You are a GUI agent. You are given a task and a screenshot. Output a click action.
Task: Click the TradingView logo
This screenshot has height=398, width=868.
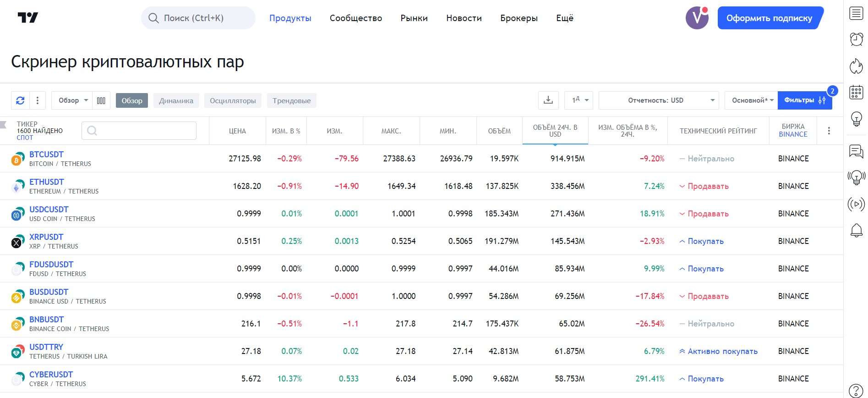(27, 18)
